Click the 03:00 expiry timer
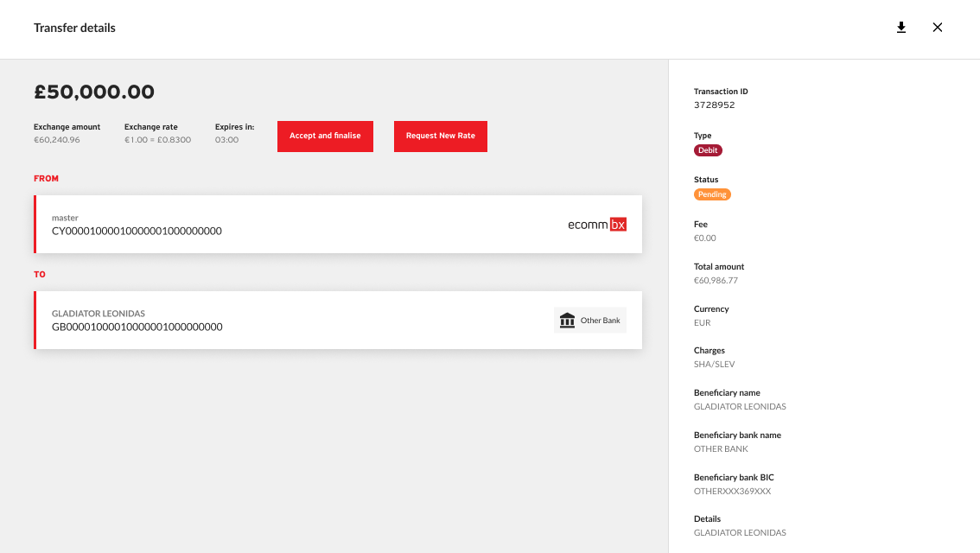Viewport: 980px width, 553px height. 227,140
